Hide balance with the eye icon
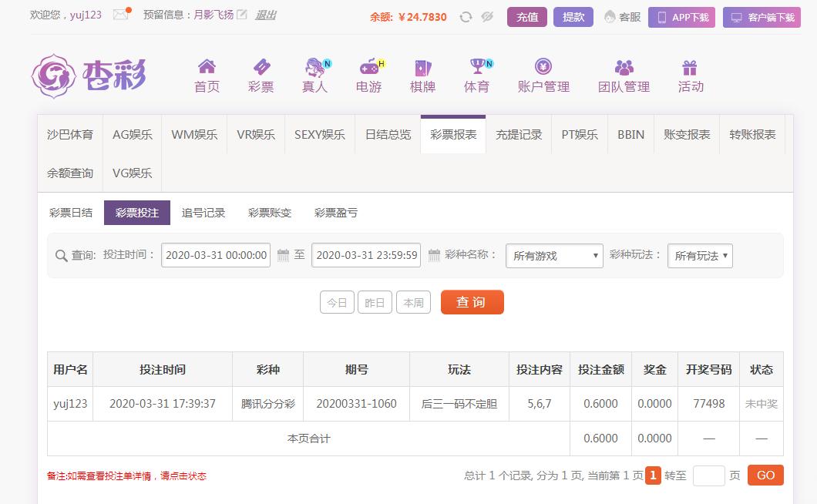817x504 pixels. click(487, 17)
